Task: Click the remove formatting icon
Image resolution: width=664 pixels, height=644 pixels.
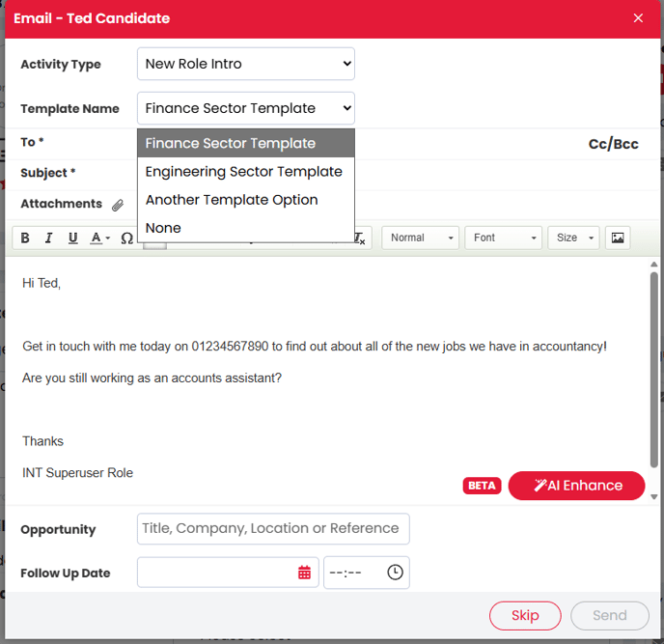Action: (x=361, y=238)
